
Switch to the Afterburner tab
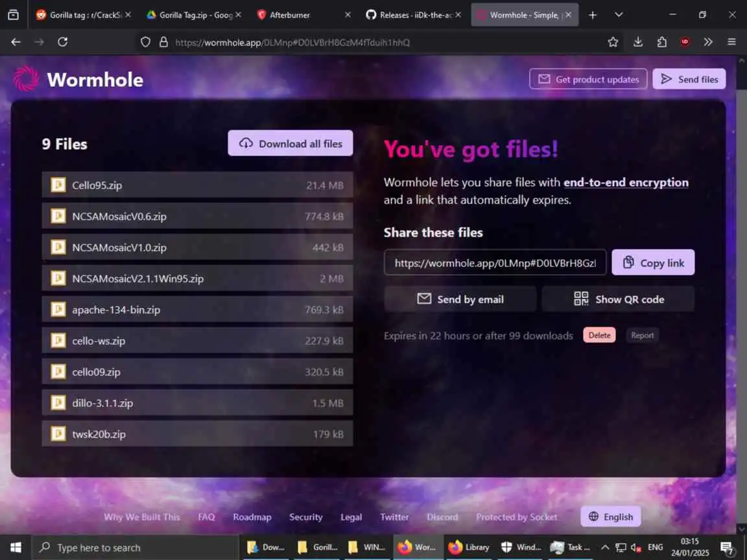303,16
